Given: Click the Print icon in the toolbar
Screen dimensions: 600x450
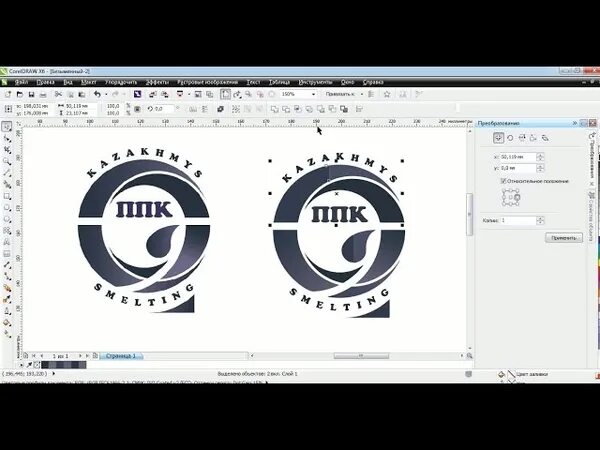Looking at the screenshot, I should click(x=43, y=94).
